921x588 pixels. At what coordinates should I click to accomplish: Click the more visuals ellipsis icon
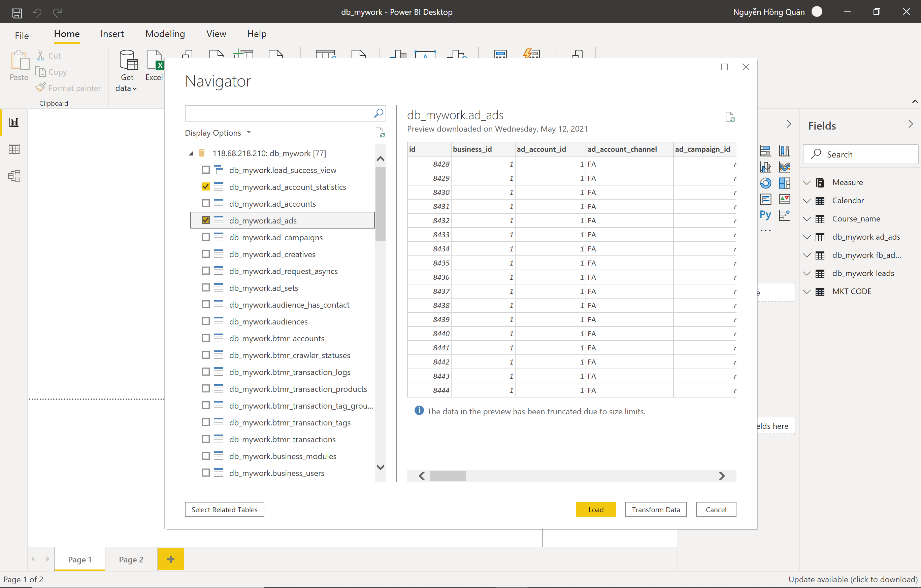point(766,231)
